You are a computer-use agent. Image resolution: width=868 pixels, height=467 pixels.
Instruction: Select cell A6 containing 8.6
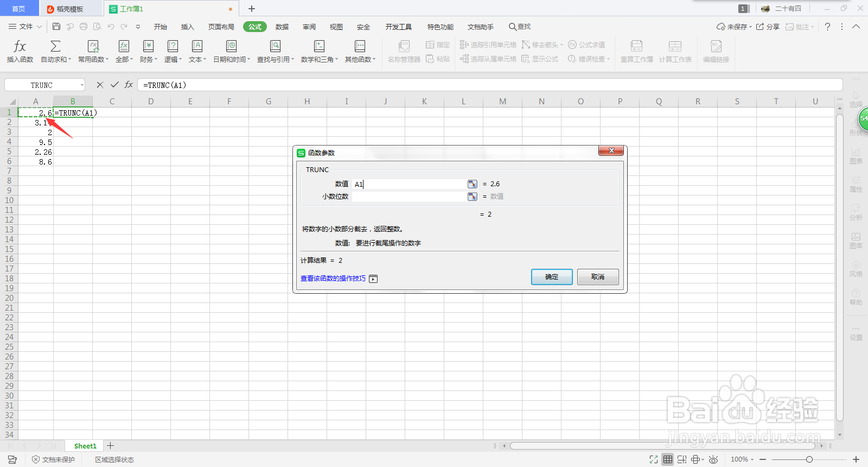[36, 162]
